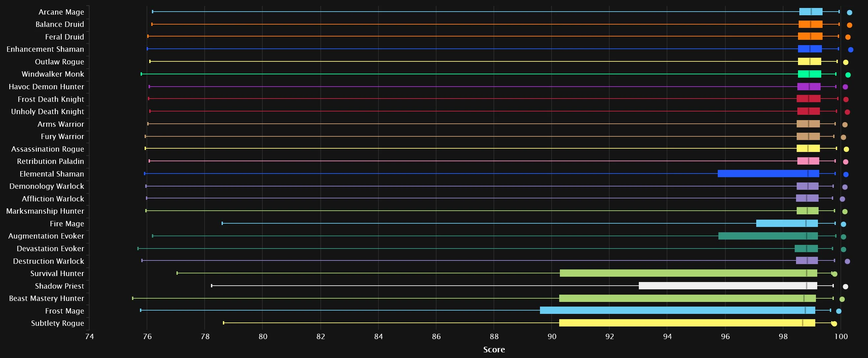Click the Windwalker Monk green outlier dot
Screen dimensions: 868x358
click(x=848, y=75)
